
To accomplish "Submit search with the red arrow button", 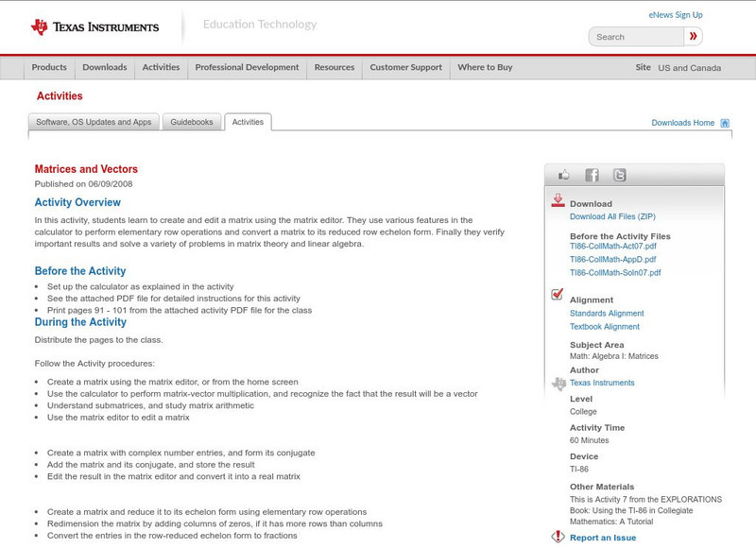I will (694, 36).
